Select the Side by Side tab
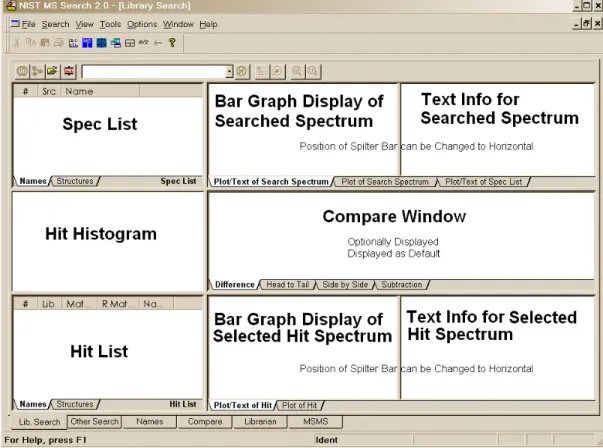Screen dimensions: 603x448 pos(345,285)
